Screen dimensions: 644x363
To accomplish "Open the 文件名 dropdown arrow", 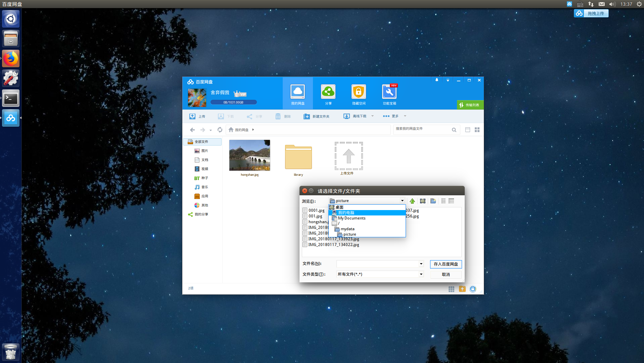I will pyautogui.click(x=421, y=264).
